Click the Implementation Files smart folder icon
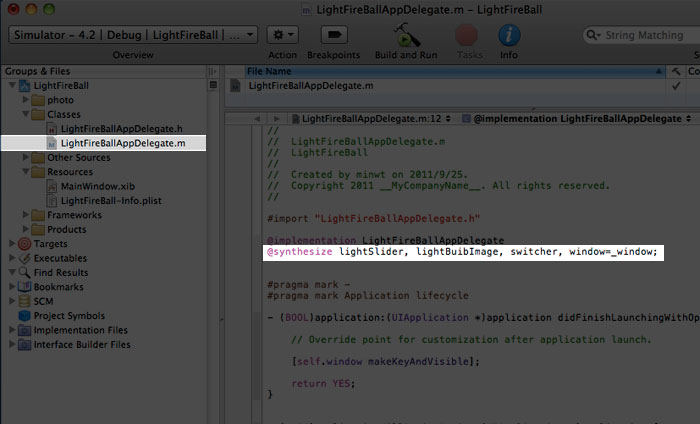 pos(25,330)
